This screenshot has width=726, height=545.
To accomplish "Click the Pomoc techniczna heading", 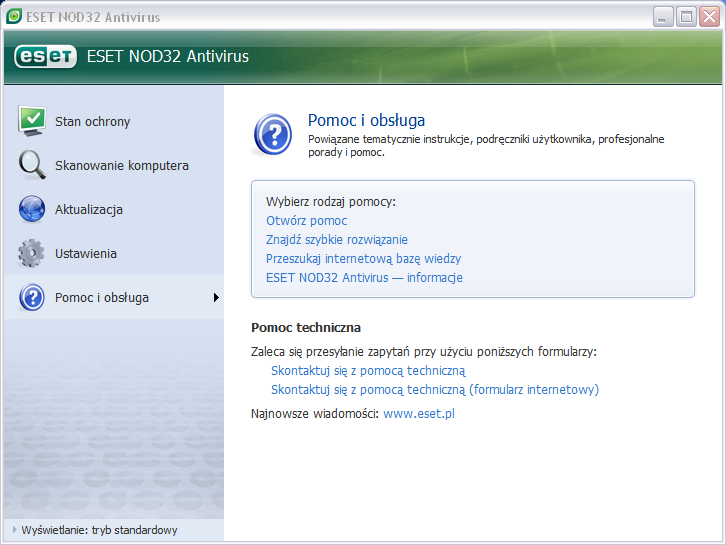I will point(306,328).
